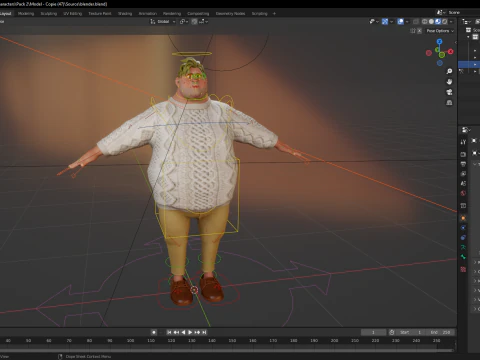Expand the highlighted blue outliner row
Screen dimensions: 480x360
pos(475,64)
